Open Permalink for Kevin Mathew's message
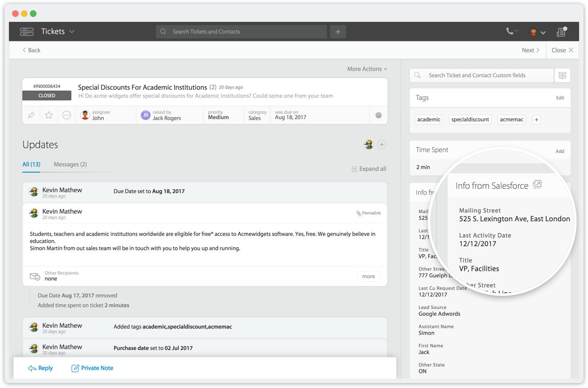588x388 pixels. click(x=368, y=213)
